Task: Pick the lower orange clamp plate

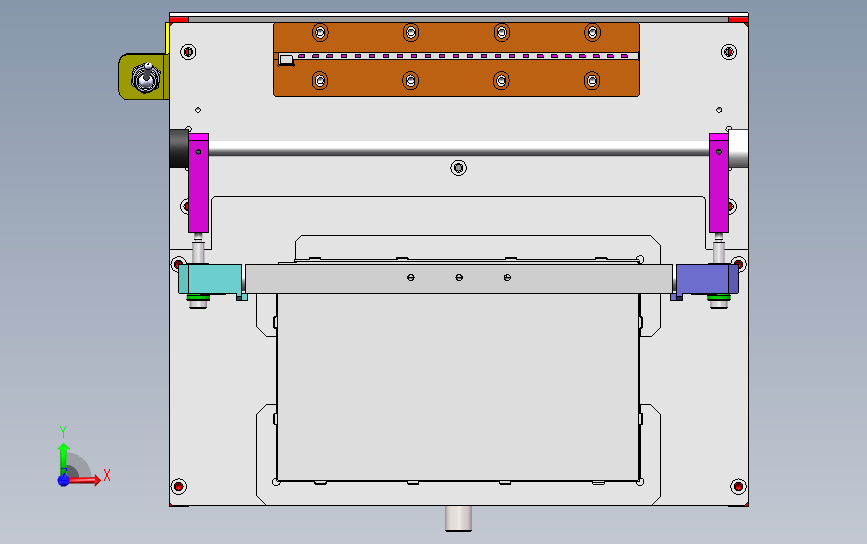Action: (x=457, y=78)
